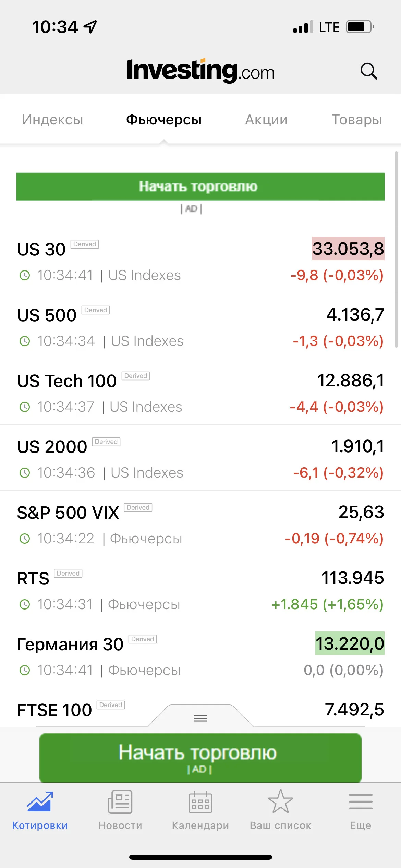Open Новости newspaper icon
This screenshot has height=868, width=401.
click(120, 801)
